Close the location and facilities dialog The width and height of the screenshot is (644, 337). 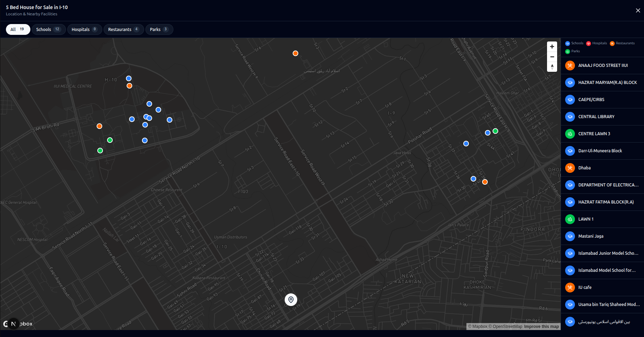[x=638, y=10]
